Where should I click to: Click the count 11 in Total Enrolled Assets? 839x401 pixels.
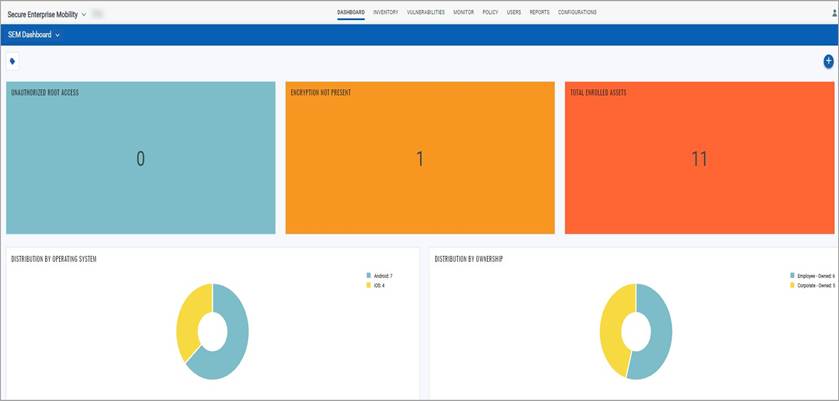[699, 159]
